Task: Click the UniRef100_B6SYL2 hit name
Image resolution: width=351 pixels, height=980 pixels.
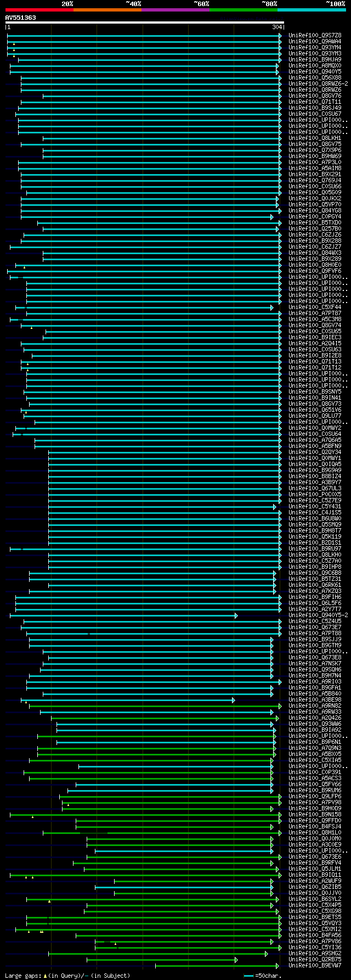Action: tap(315, 899)
